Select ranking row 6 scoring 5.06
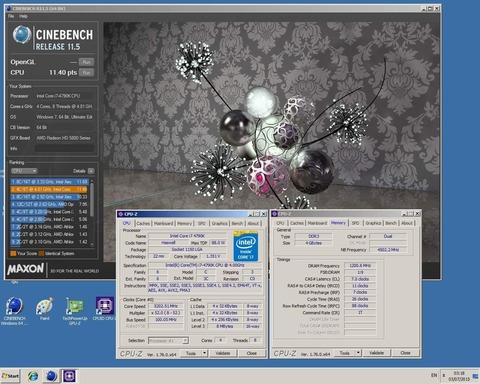 [x=50, y=219]
